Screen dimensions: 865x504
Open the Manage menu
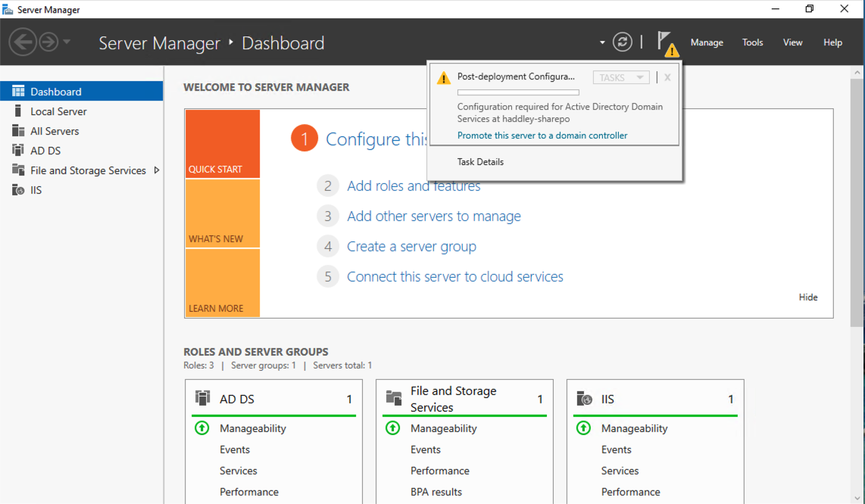[707, 42]
